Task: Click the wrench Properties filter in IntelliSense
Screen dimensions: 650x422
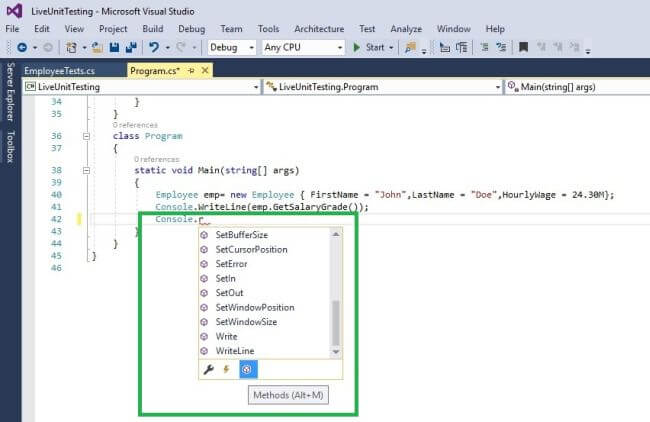Action: tap(209, 369)
